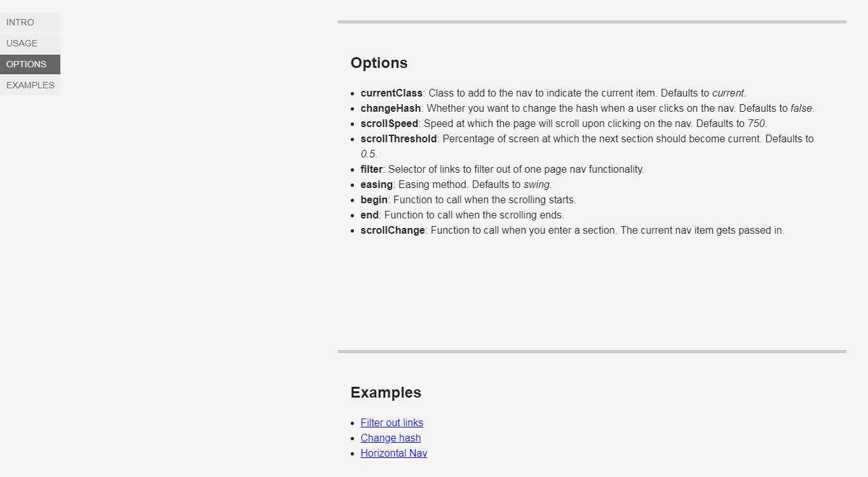Viewport: 868px width, 477px height.
Task: Click the scrollChange option name
Action: point(393,230)
